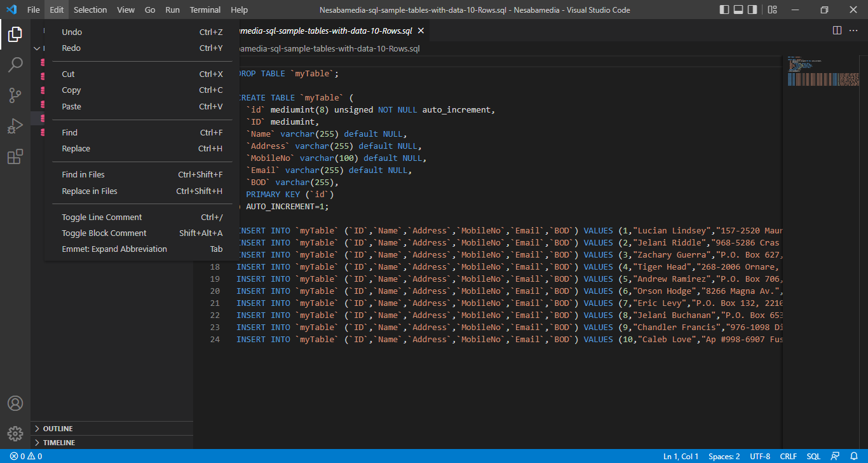Open the notifications bell in status bar
Image resolution: width=868 pixels, height=463 pixels.
[854, 457]
